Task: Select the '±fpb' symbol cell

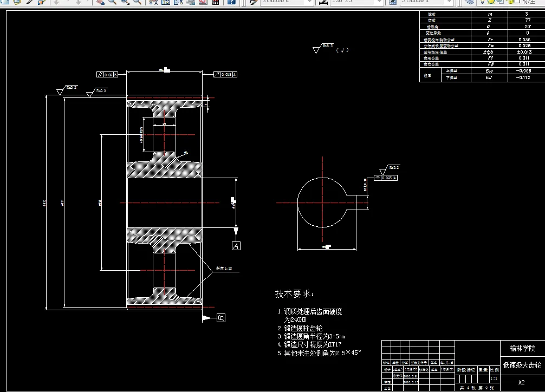Action: (489, 52)
